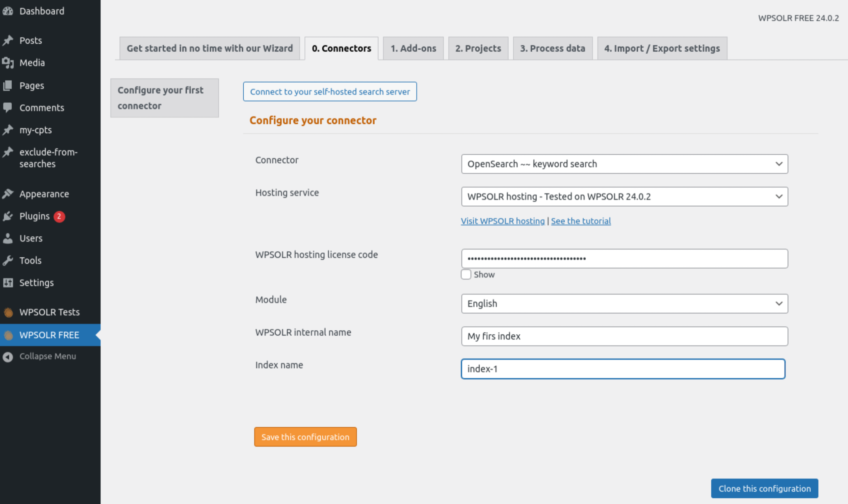Viewport: 848px width, 504px height.
Task: Click the Dashboard gauge icon
Action: [x=8, y=11]
